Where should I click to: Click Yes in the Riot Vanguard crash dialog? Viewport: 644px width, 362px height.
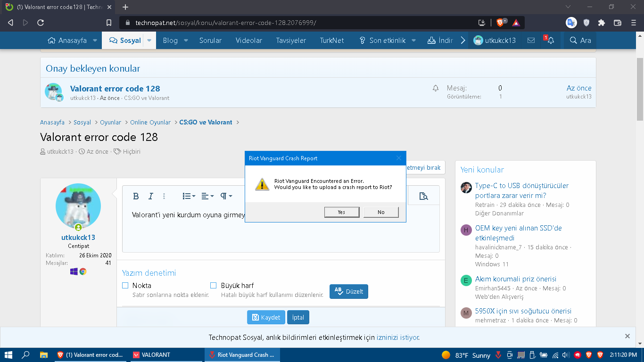click(341, 212)
